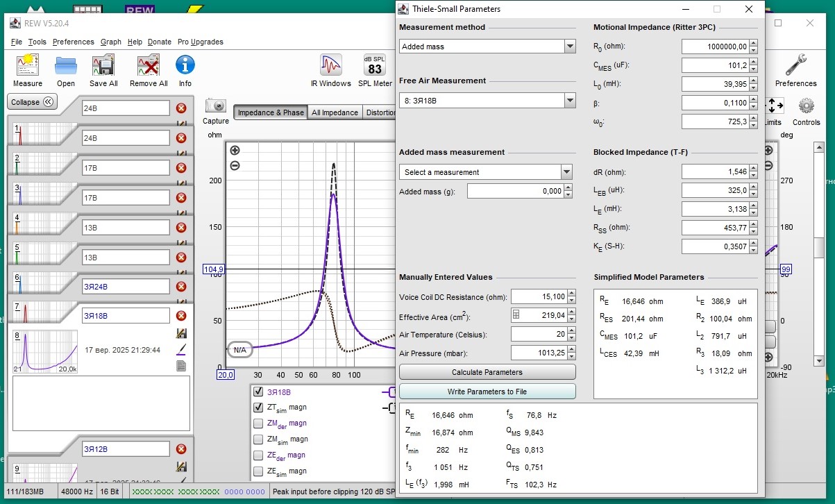
Task: Click the Write Parameters to File button
Action: [487, 392]
